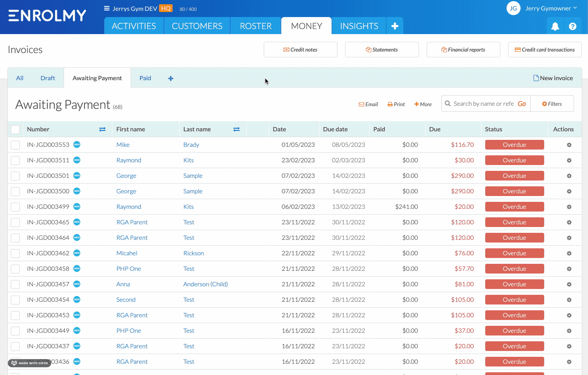Click the JG user avatar
The image size is (588, 375).
click(513, 8)
